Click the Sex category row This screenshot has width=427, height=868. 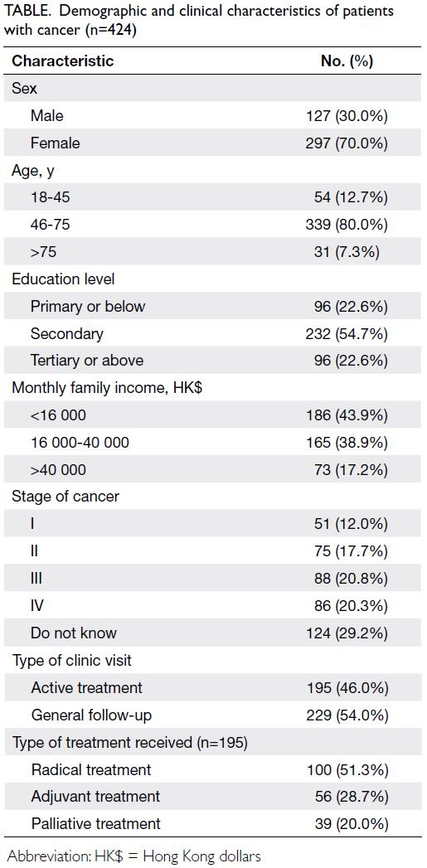[213, 89]
